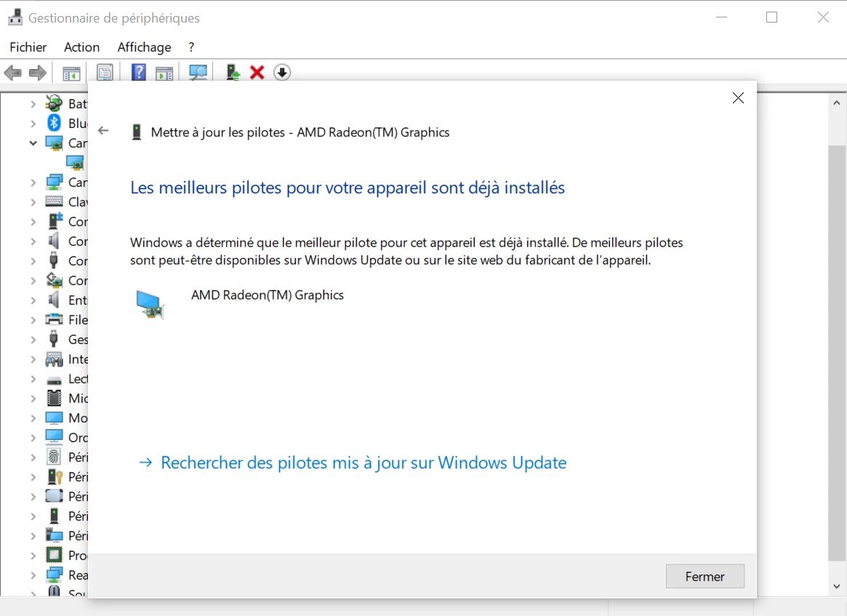Click the AMD Radeon graphics card icon in the dialog
The width and height of the screenshot is (847, 616).
150,305
